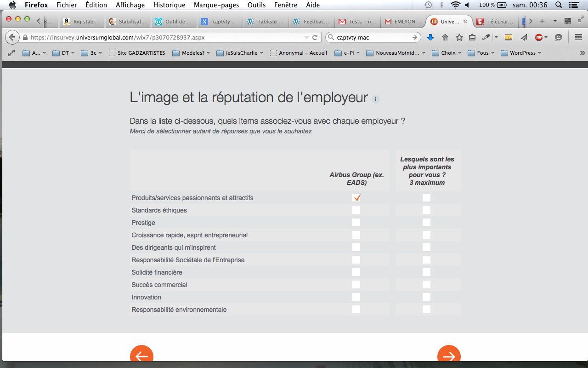
Task: Check Airbus box for Croissance rapide
Action: click(x=356, y=235)
